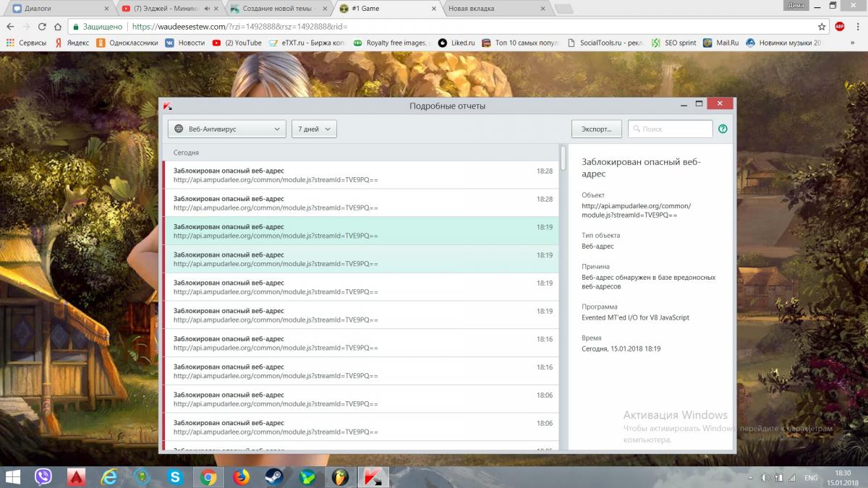Screen dimensions: 868x488
Task: Switch to the Элджей YouTube tab
Action: click(x=171, y=9)
